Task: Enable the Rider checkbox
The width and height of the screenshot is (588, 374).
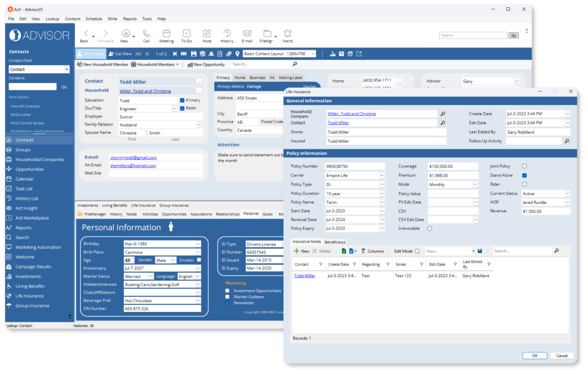Action: pos(524,185)
